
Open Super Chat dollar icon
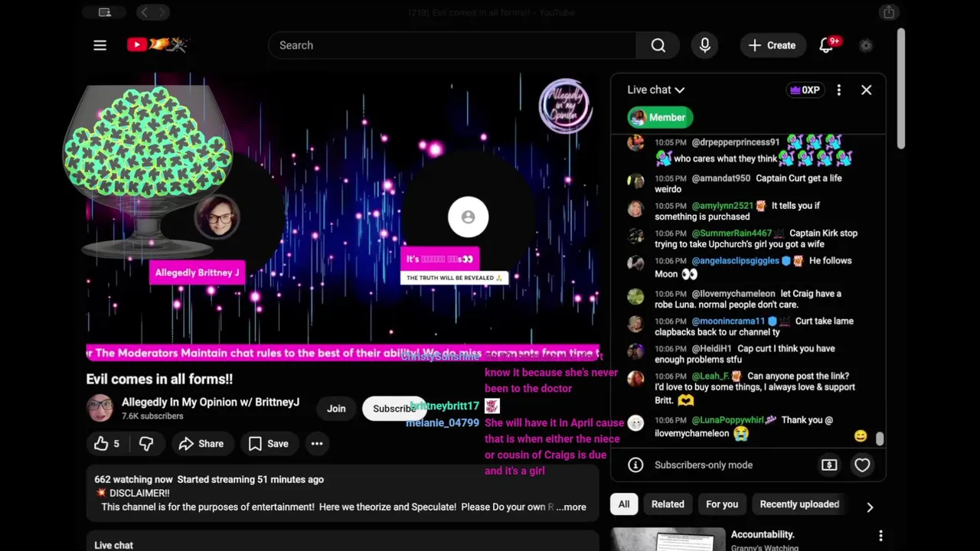[829, 465]
